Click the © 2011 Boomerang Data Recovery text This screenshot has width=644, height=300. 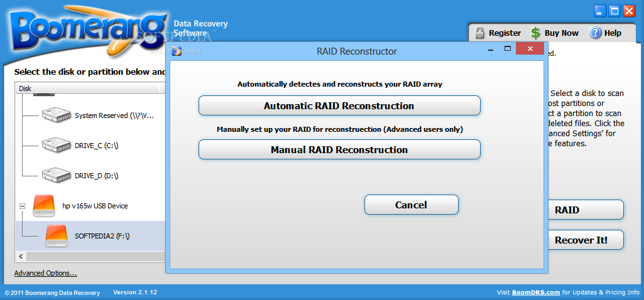click(52, 293)
